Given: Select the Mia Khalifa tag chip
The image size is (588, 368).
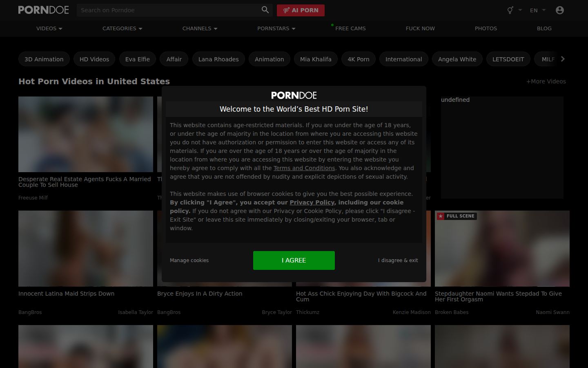Looking at the screenshot, I should (x=316, y=59).
